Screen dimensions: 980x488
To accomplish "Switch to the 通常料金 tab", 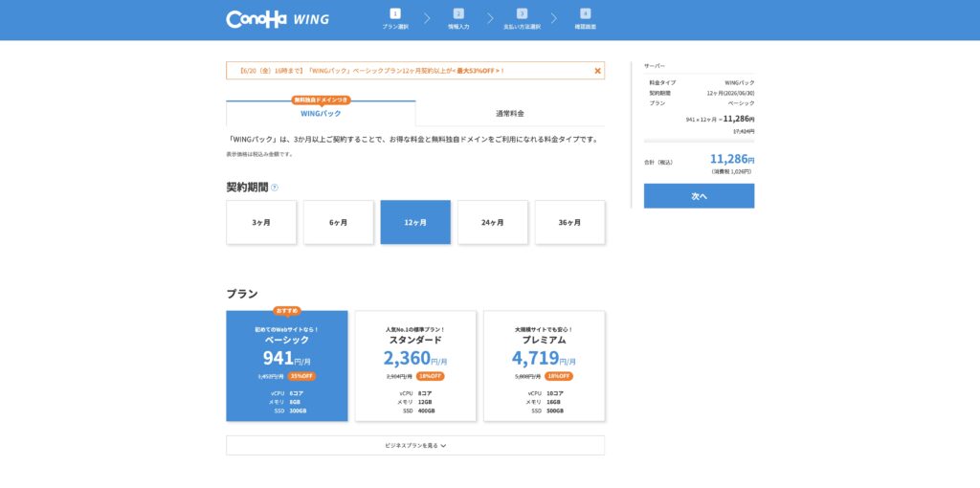I will 510,114.
